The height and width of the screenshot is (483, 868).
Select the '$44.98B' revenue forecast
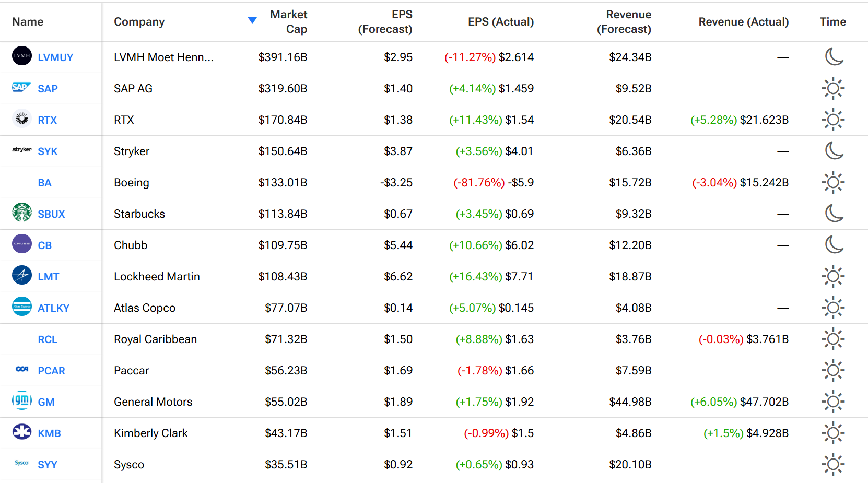point(630,402)
